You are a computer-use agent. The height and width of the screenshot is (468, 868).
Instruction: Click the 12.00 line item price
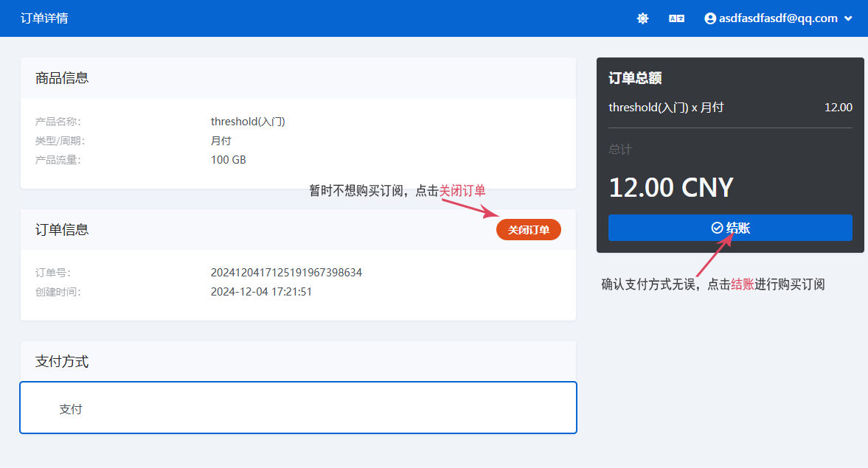[838, 108]
